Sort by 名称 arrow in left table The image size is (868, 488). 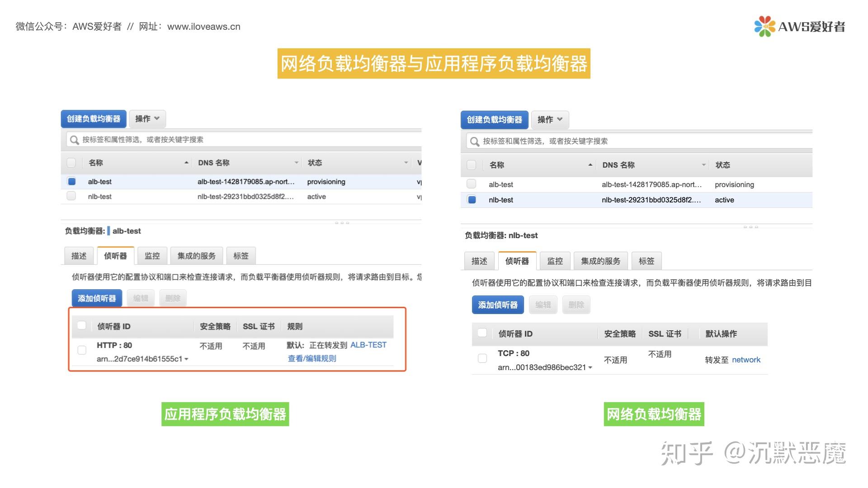pos(186,163)
